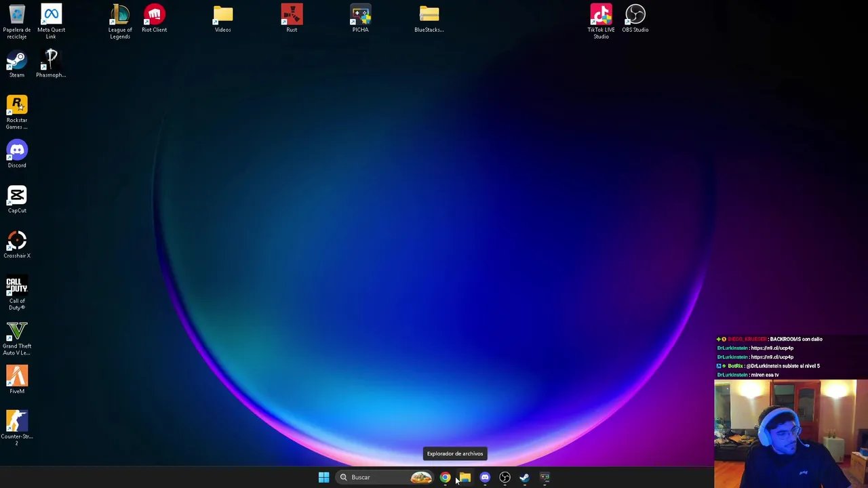Screen dimensions: 868x488
Task: Open the search highlight food image in taskbar
Action: (x=421, y=477)
